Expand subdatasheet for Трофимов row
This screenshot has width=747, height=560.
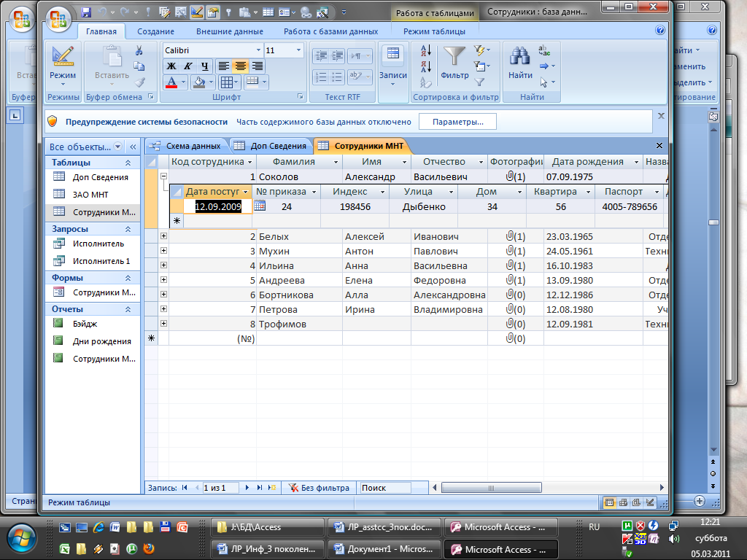163,324
